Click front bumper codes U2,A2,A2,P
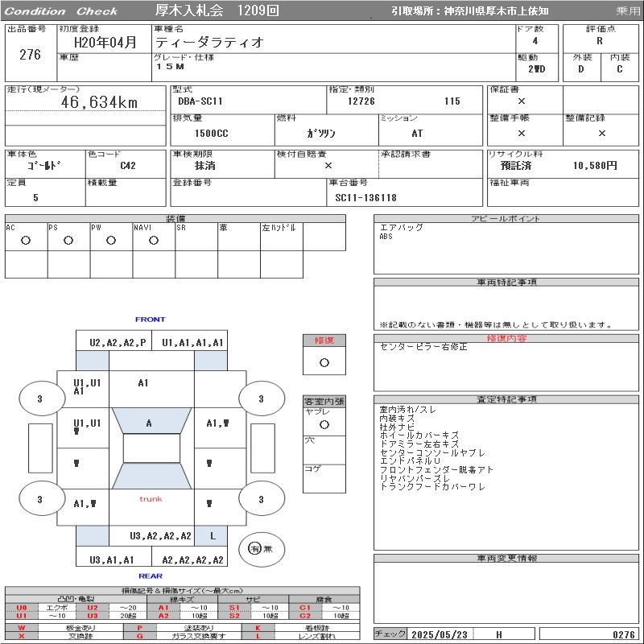The image size is (644, 644). [x=118, y=342]
